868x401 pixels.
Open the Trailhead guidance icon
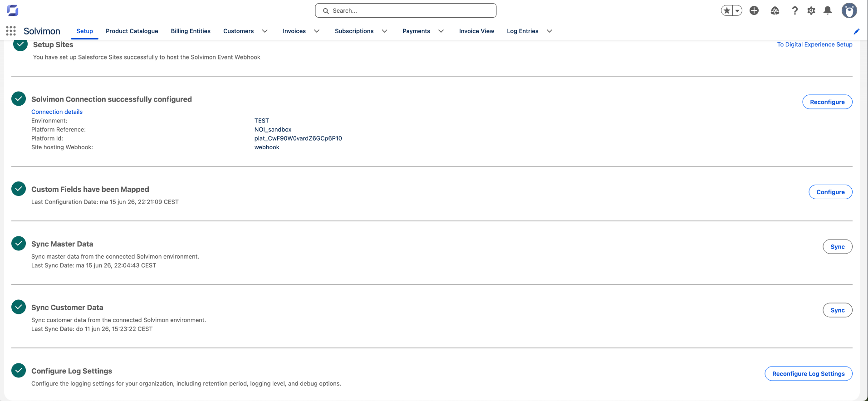coord(775,10)
